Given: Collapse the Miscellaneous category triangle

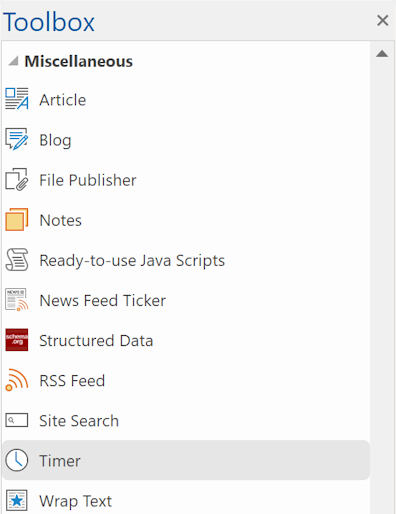Looking at the screenshot, I should click(13, 61).
